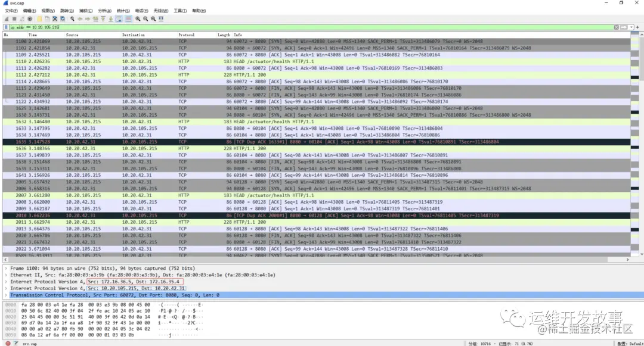Select packet 1110 HEAD /actuator/health
This screenshot has height=346, width=644.
[x=317, y=61]
